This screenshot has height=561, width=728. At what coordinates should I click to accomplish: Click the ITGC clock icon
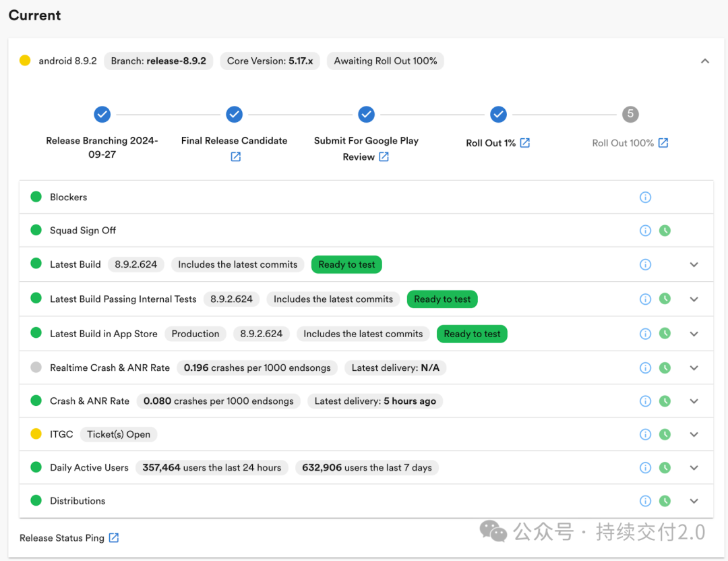tap(665, 435)
